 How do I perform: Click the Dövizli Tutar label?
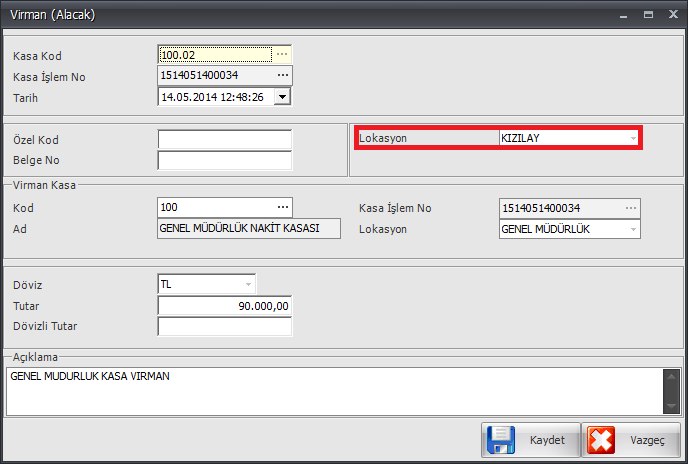(45, 326)
